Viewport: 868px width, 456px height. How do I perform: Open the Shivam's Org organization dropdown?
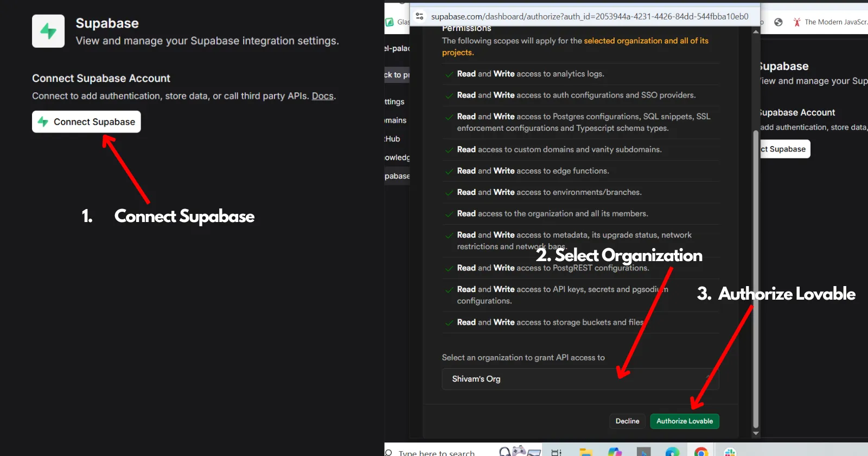tap(580, 379)
